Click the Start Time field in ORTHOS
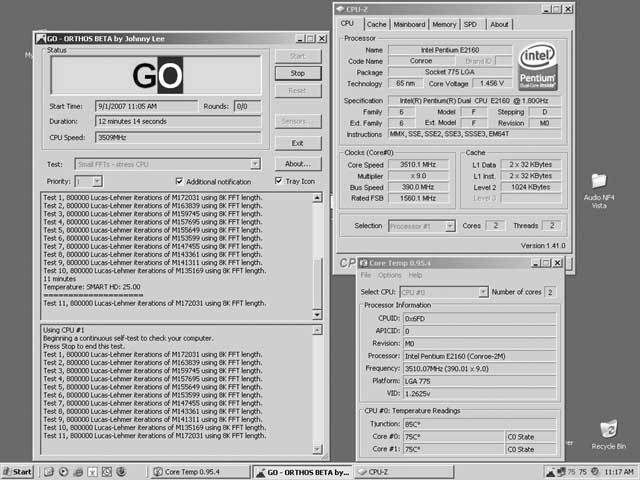The height and width of the screenshot is (480, 640). pyautogui.click(x=146, y=106)
